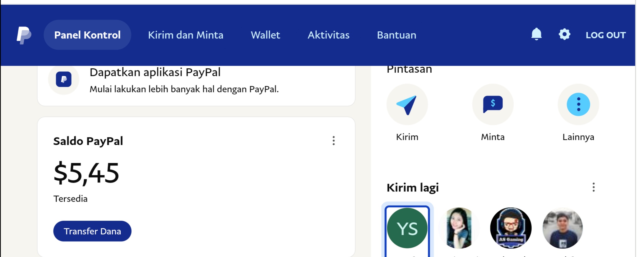Click the PayPal logo in header
Screen dimensions: 644x257
pyautogui.click(x=24, y=35)
